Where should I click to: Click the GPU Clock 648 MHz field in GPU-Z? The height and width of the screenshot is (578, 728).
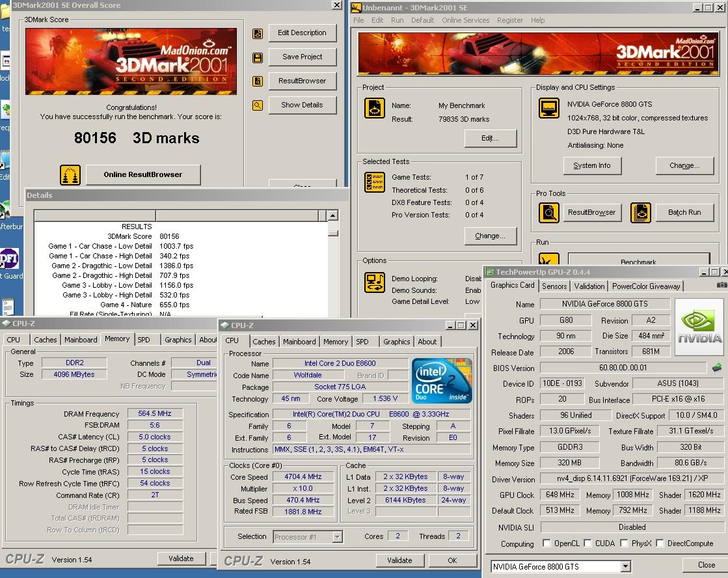point(560,495)
